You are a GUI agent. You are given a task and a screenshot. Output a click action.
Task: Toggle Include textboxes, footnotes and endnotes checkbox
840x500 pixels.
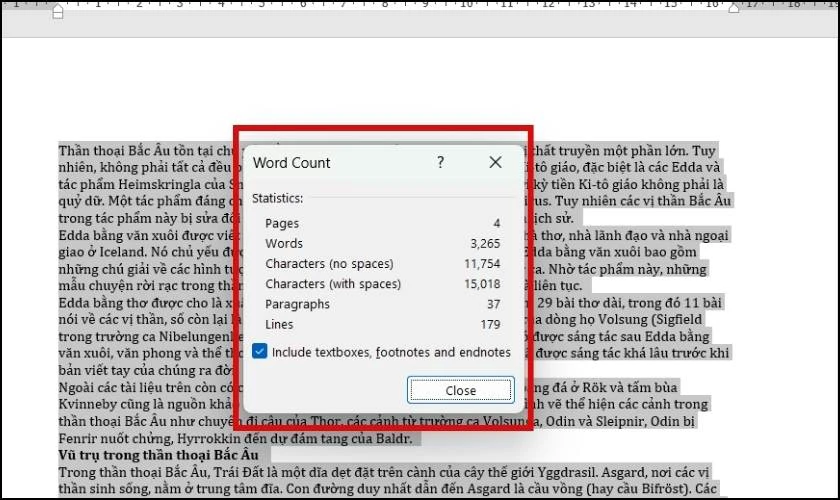[259, 352]
